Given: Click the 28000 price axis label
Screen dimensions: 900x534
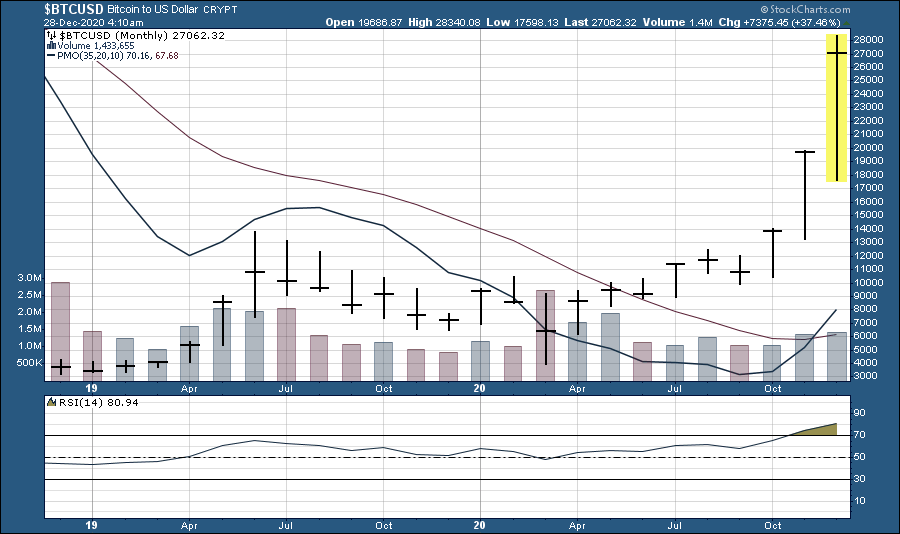Looking at the screenshot, I should coord(868,40).
